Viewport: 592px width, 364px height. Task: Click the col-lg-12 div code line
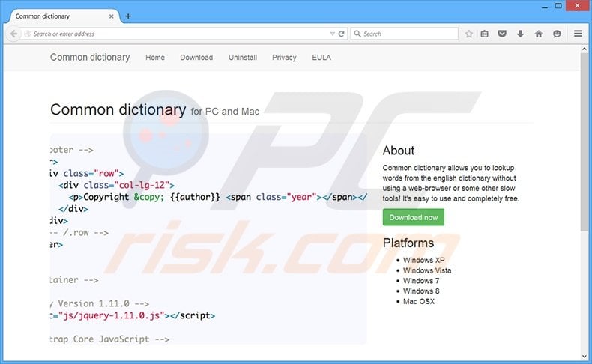(x=116, y=185)
